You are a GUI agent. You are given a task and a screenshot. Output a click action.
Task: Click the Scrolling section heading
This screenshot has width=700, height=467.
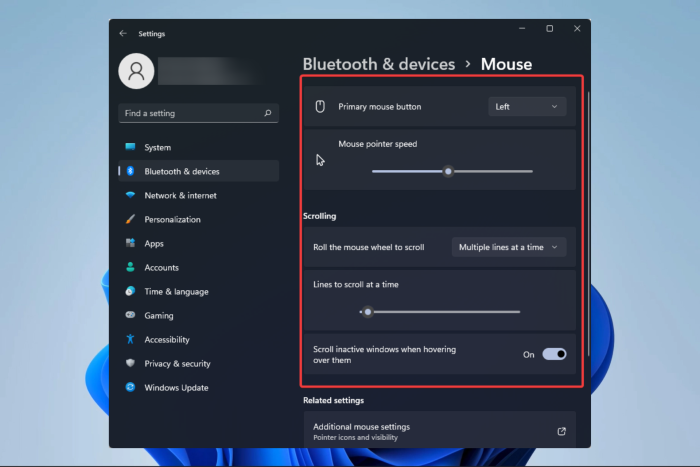[320, 216]
